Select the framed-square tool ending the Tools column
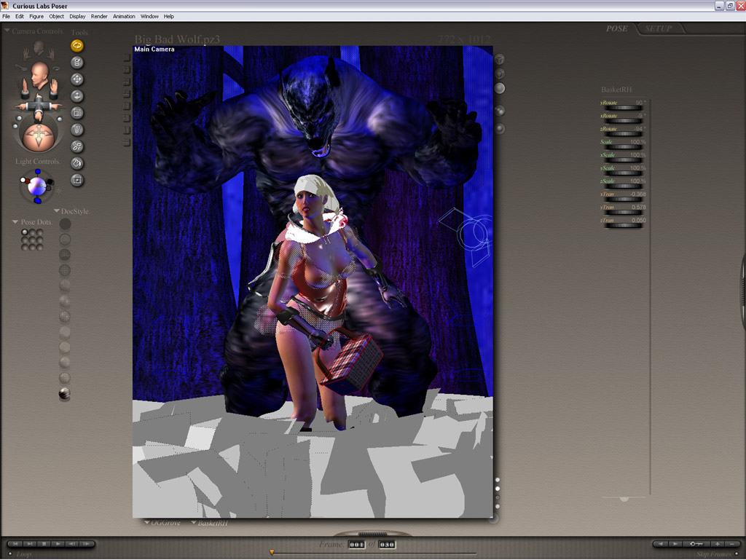This screenshot has width=746, height=560. pyautogui.click(x=77, y=180)
